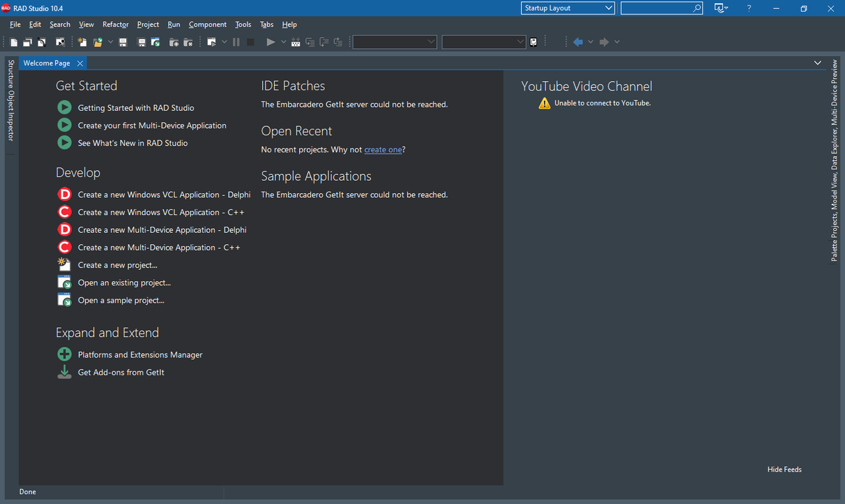Open the Startup Layout dropdown

(x=568, y=8)
